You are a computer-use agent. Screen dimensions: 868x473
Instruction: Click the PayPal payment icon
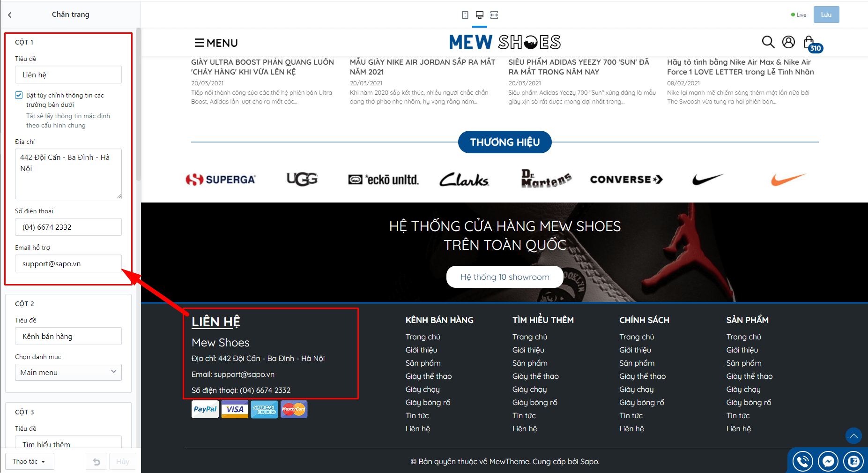[x=205, y=409]
